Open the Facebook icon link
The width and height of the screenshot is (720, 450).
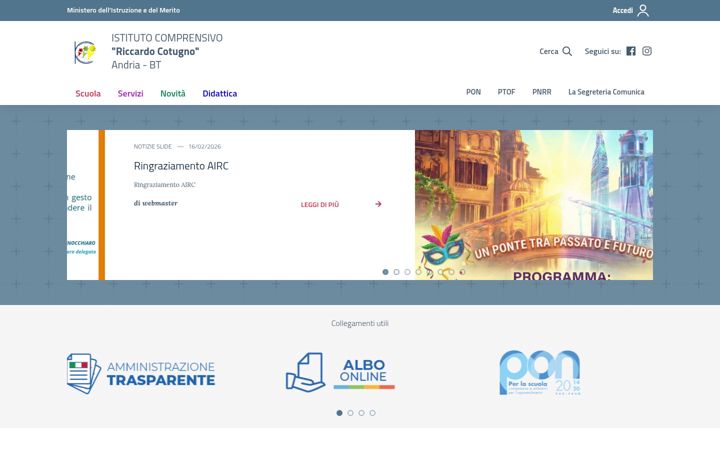pyautogui.click(x=631, y=51)
